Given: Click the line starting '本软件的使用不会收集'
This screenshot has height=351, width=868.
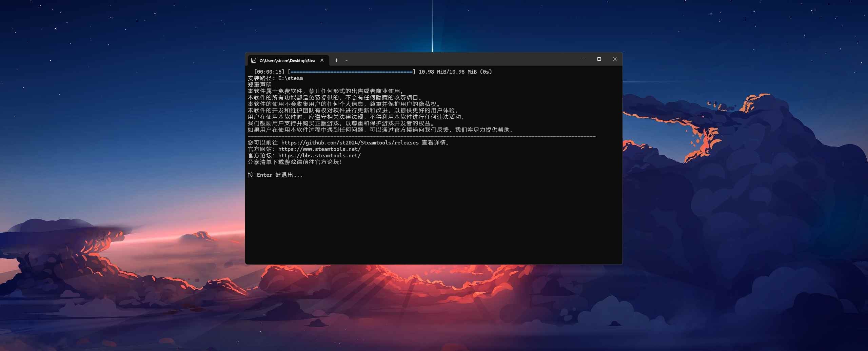Looking at the screenshot, I should [x=344, y=104].
